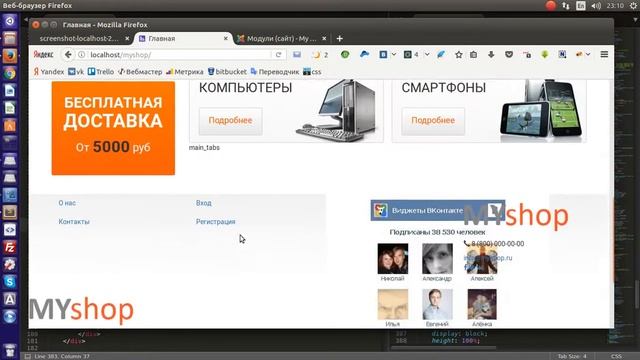Viewport: 640px width, 360px height.
Task: Click the VK extension toolbar icon
Action: pos(383,54)
